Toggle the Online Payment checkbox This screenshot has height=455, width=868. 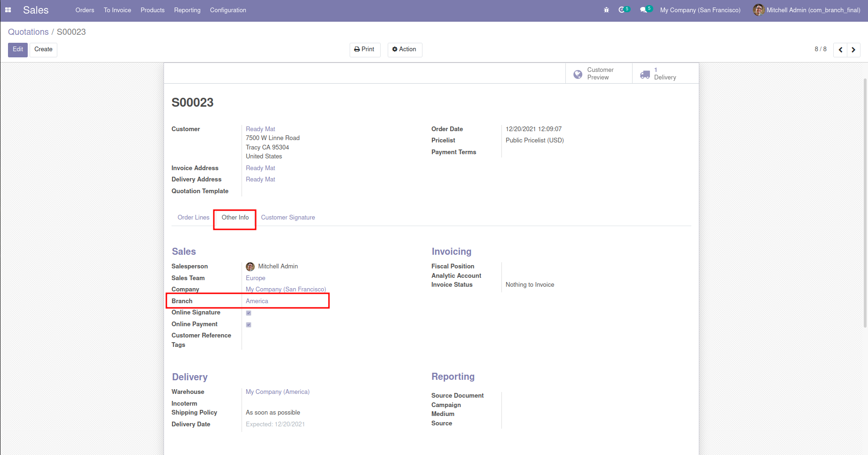249,325
